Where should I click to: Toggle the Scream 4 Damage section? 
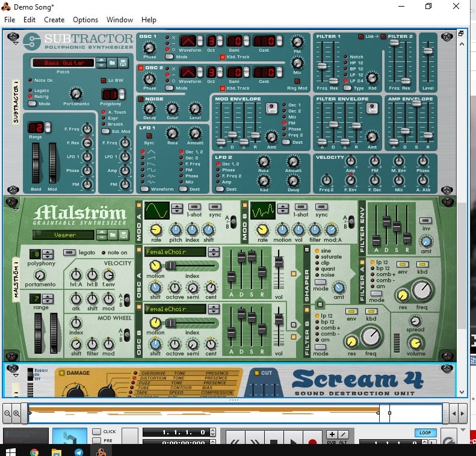click(x=62, y=373)
